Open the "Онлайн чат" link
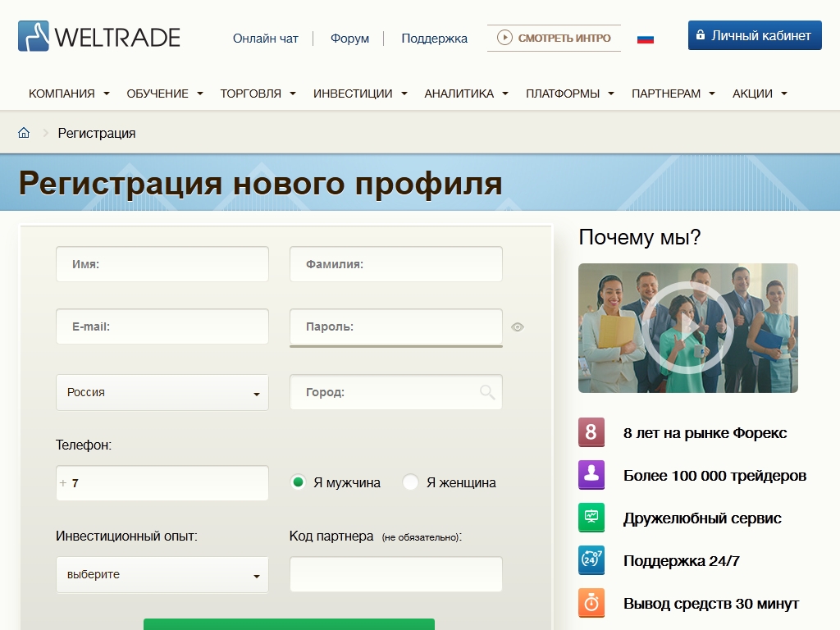 [x=265, y=39]
